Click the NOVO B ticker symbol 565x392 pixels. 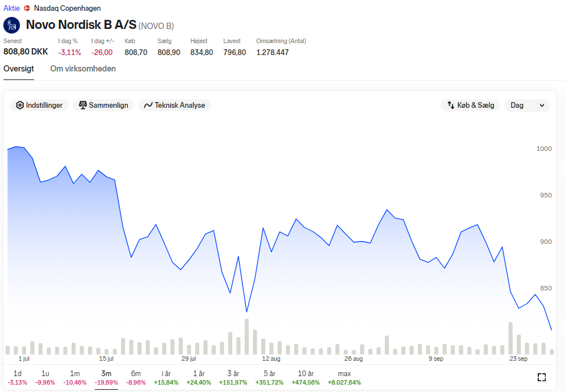pos(156,26)
